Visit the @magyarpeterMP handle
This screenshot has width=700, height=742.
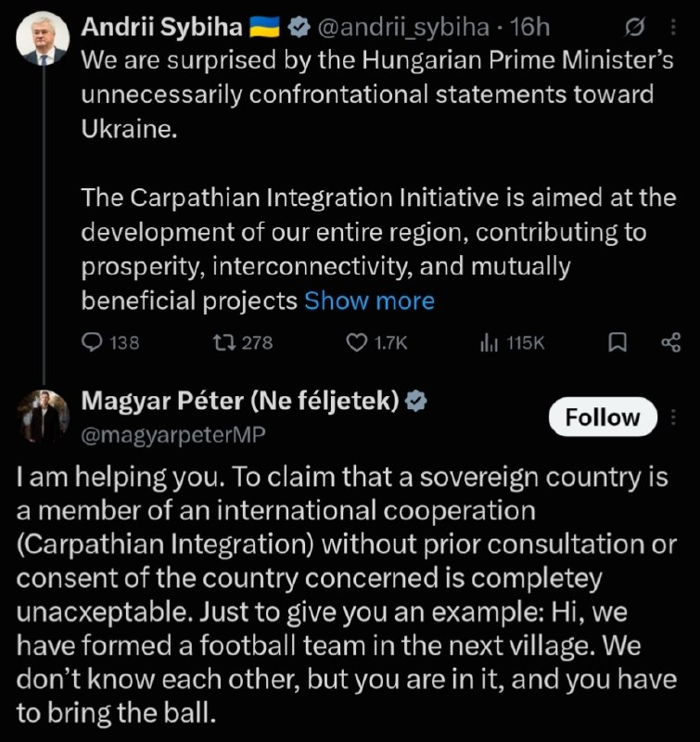click(x=173, y=435)
